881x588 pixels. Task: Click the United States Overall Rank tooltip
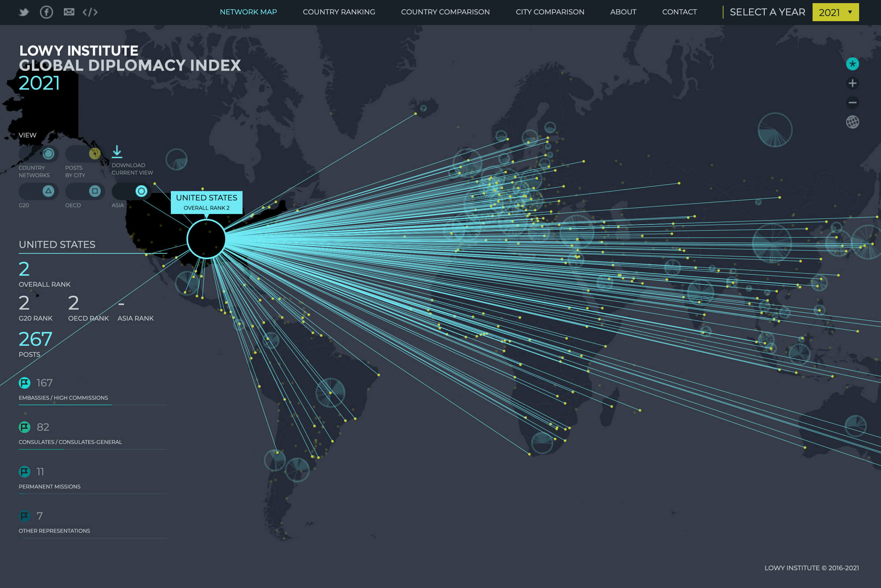(207, 202)
